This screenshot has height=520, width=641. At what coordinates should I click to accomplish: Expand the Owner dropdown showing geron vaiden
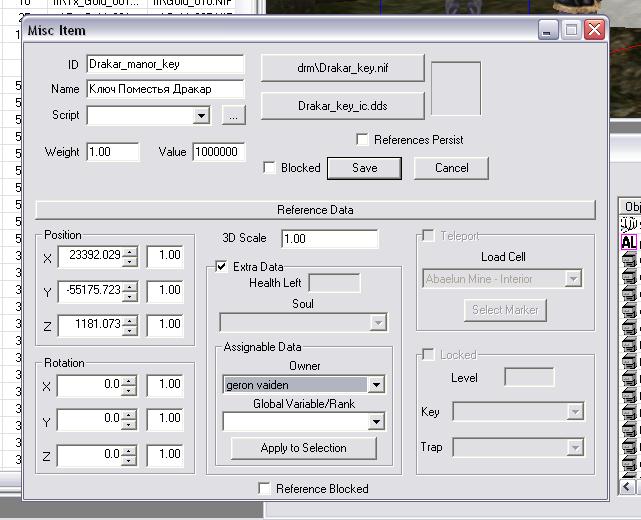click(x=376, y=385)
